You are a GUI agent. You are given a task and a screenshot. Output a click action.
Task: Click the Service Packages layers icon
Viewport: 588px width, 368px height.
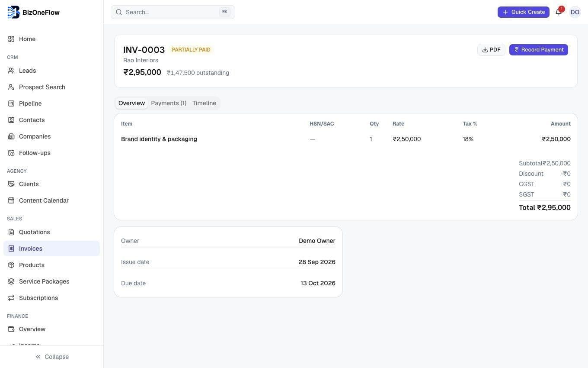(x=11, y=281)
